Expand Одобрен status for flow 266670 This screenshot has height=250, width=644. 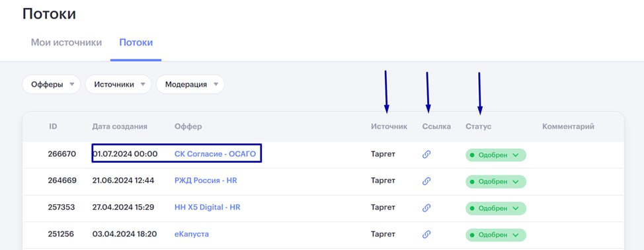pos(496,155)
